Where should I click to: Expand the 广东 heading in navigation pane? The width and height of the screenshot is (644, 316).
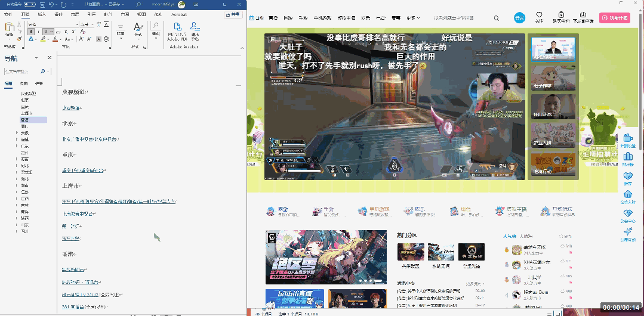click(17, 145)
